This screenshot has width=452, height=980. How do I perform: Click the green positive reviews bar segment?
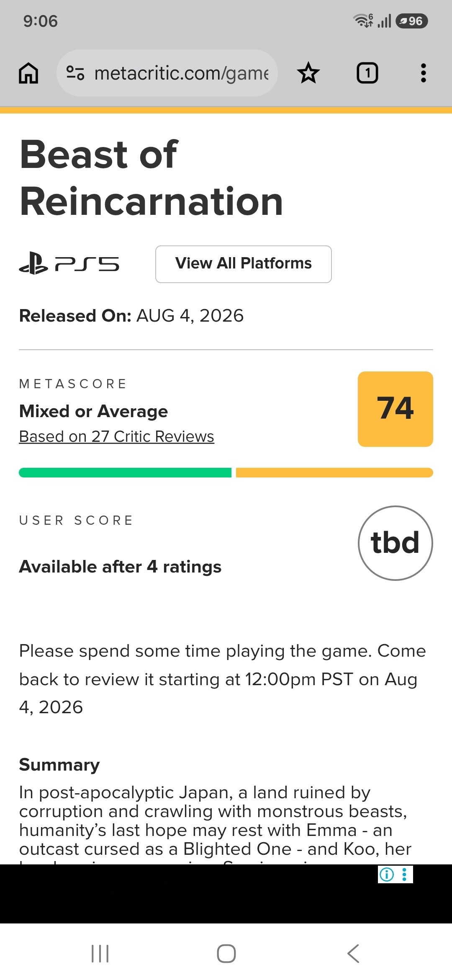click(125, 473)
